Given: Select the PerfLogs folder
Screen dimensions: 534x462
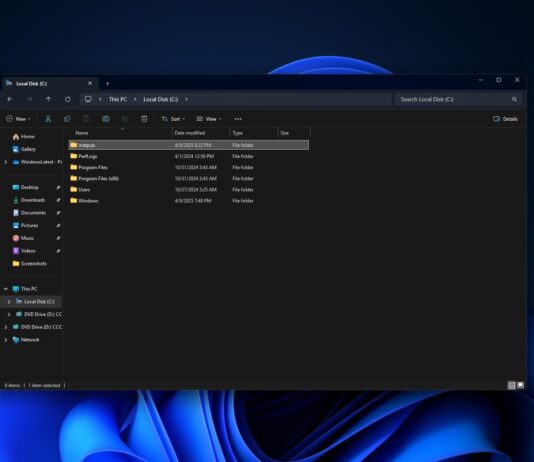Looking at the screenshot, I should point(189,156).
